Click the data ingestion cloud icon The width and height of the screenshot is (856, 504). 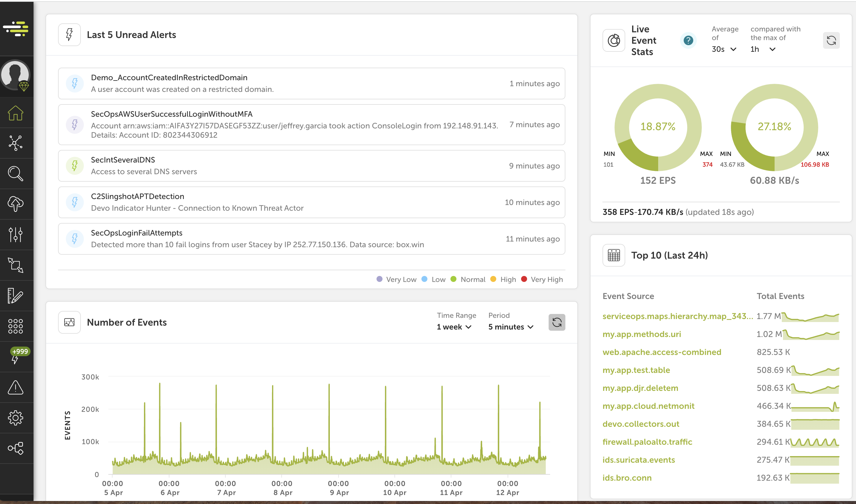point(16,204)
